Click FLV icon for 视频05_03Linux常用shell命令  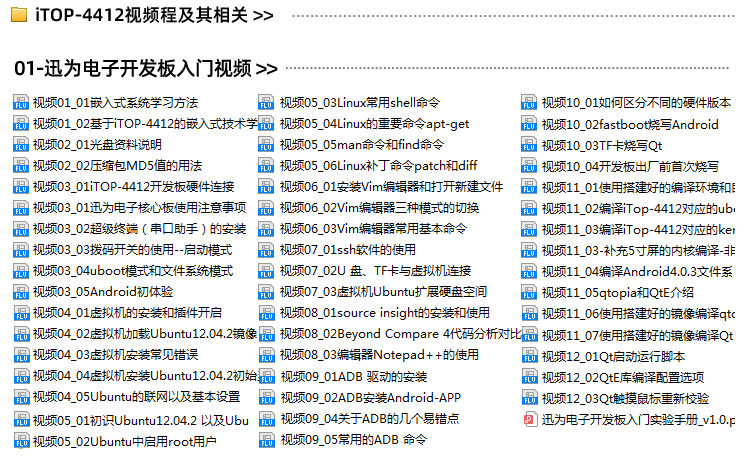tap(266, 102)
